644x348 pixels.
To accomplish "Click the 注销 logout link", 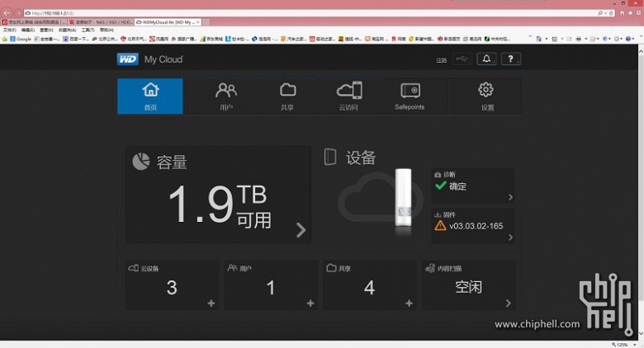I will tap(441, 60).
